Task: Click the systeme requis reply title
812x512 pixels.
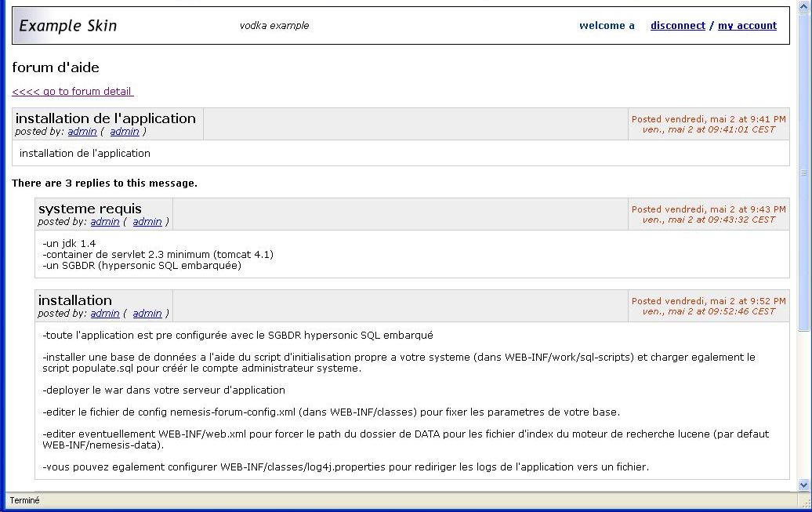Action: (x=89, y=209)
